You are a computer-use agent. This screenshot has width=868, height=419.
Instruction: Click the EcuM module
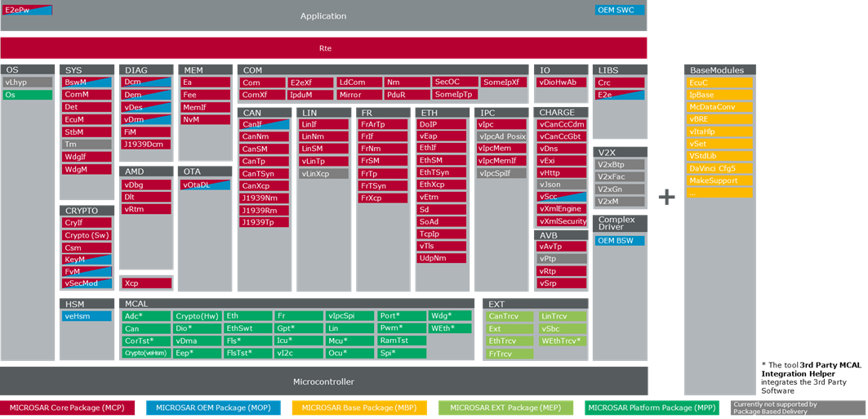[x=87, y=119]
